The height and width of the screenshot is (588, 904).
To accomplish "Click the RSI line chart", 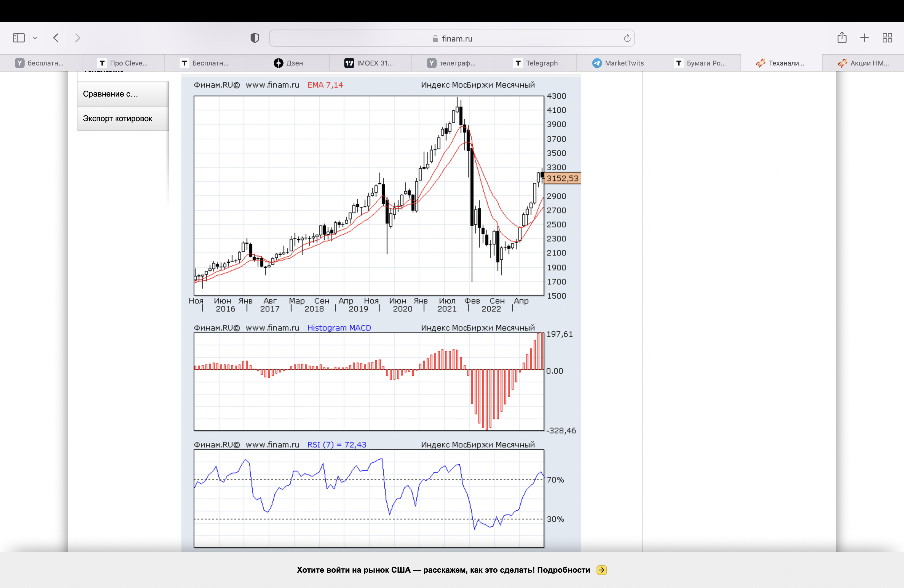I will (369, 499).
